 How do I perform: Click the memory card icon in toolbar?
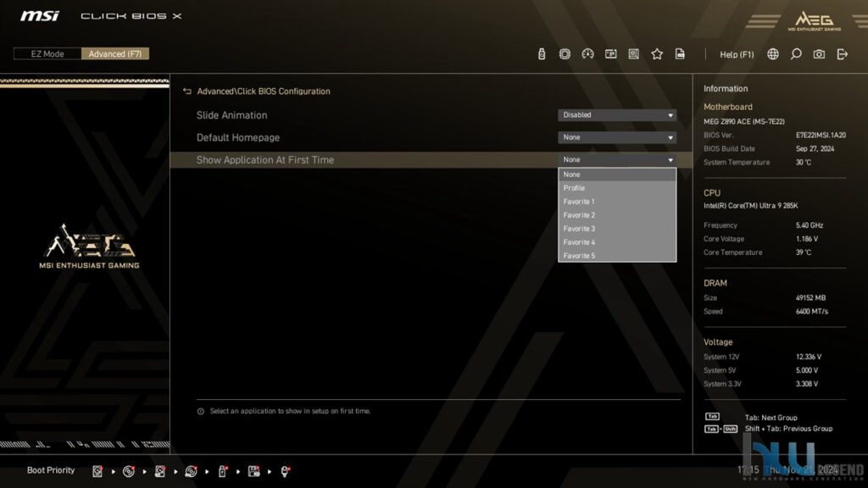point(610,53)
